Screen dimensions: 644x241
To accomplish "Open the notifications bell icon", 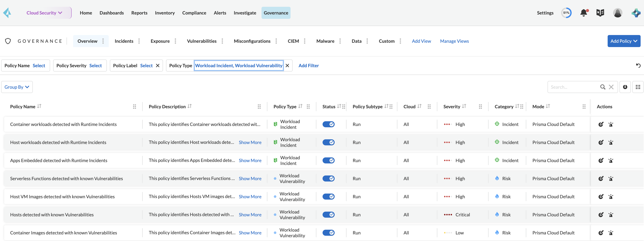I will click(x=584, y=13).
